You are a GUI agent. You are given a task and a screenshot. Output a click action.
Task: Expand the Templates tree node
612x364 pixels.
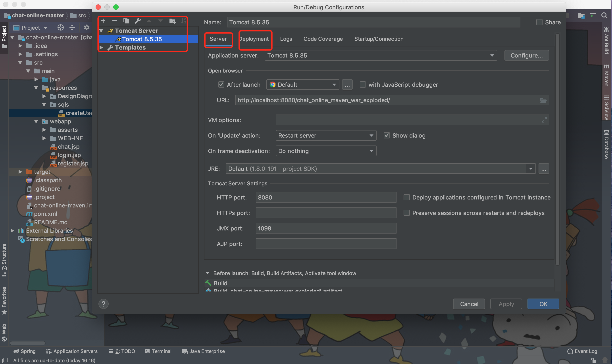point(101,47)
